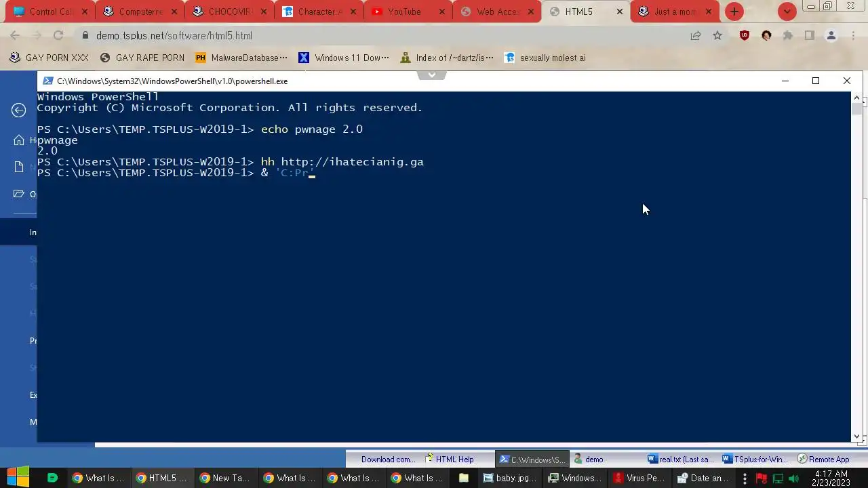Go back using browser back arrow
Screen dimensions: 868x488
tap(15, 36)
